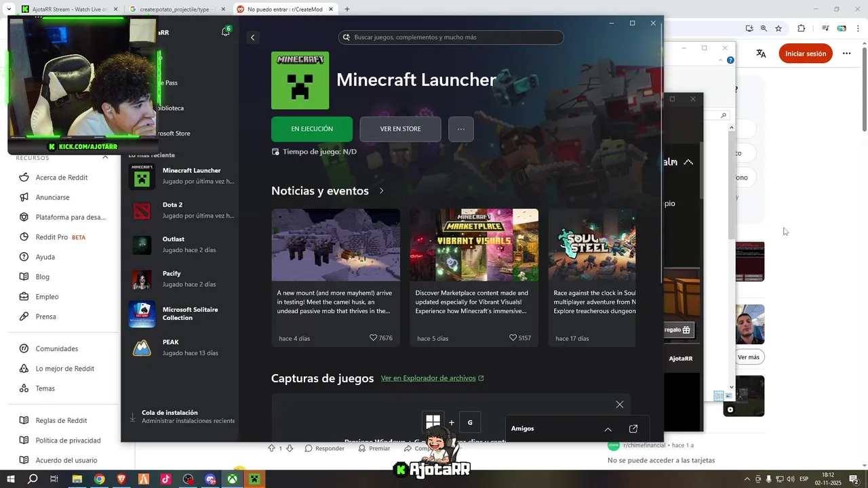Open the Soul Steel news card
The width and height of the screenshot is (868, 488).
[592, 278]
